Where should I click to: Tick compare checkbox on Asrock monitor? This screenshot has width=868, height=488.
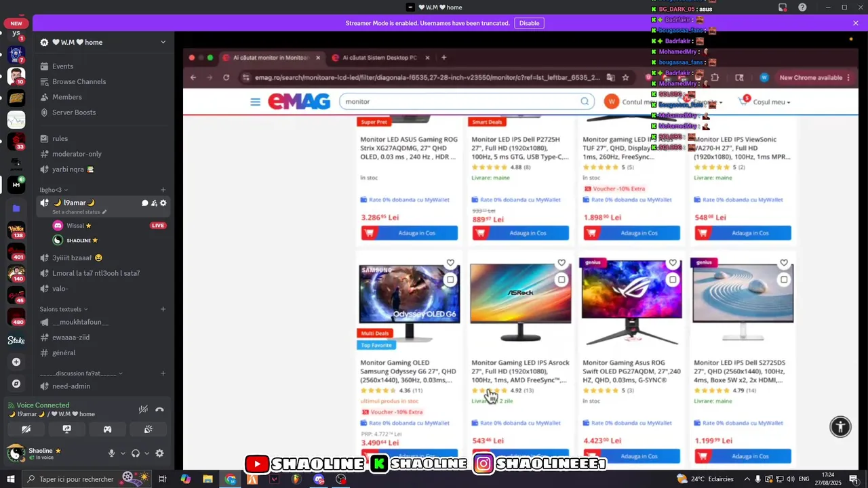point(561,279)
